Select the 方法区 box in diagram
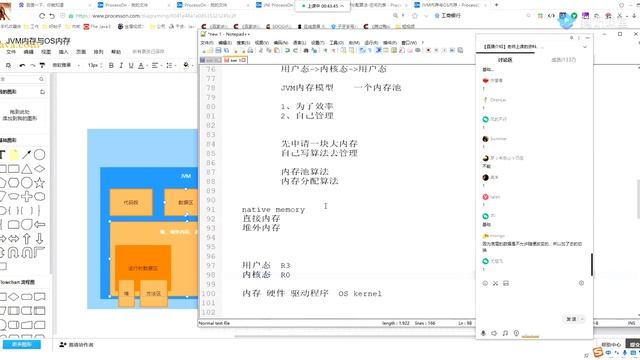Screen dimensions: 640x360 (x=153, y=293)
